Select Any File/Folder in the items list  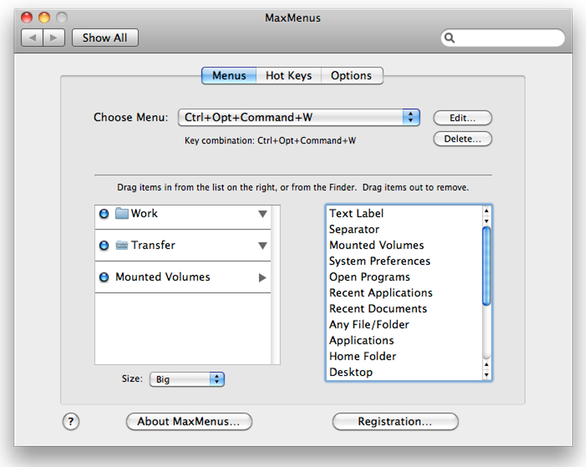pos(369,325)
